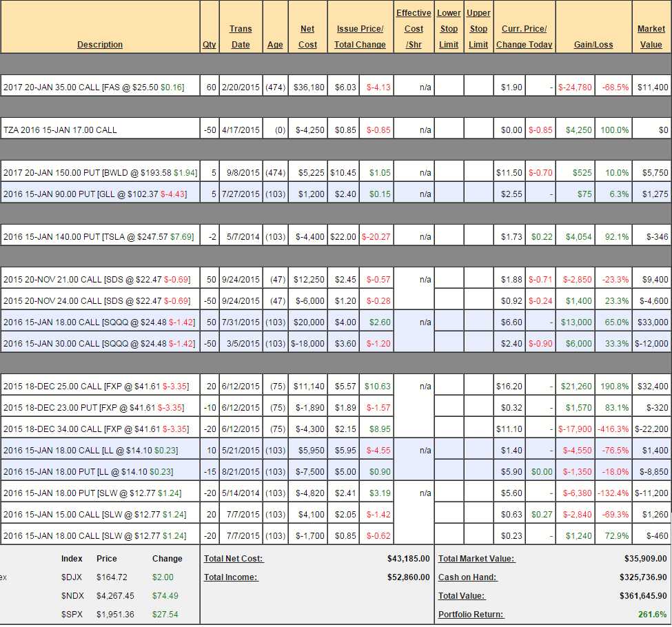Click the Total Income label

(x=231, y=577)
